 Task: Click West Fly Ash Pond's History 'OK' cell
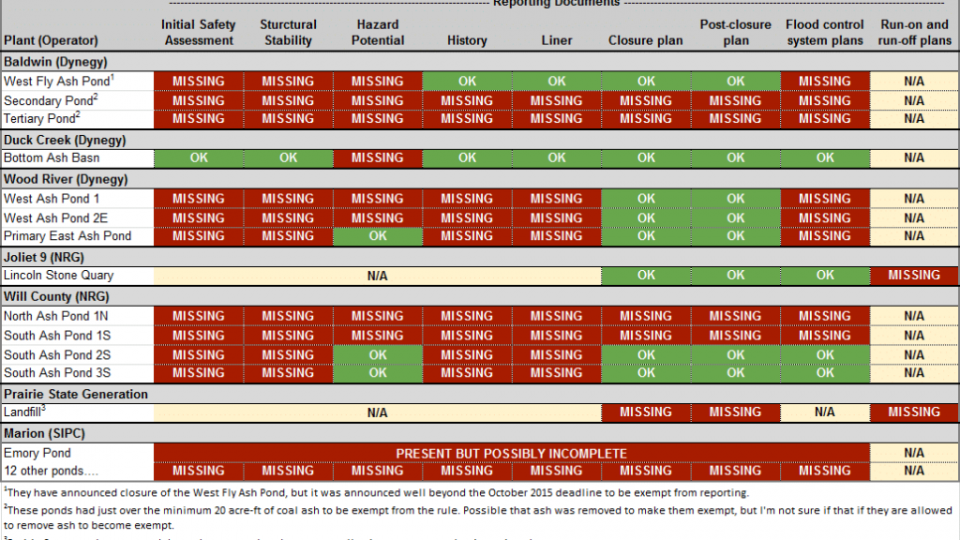[x=467, y=81]
